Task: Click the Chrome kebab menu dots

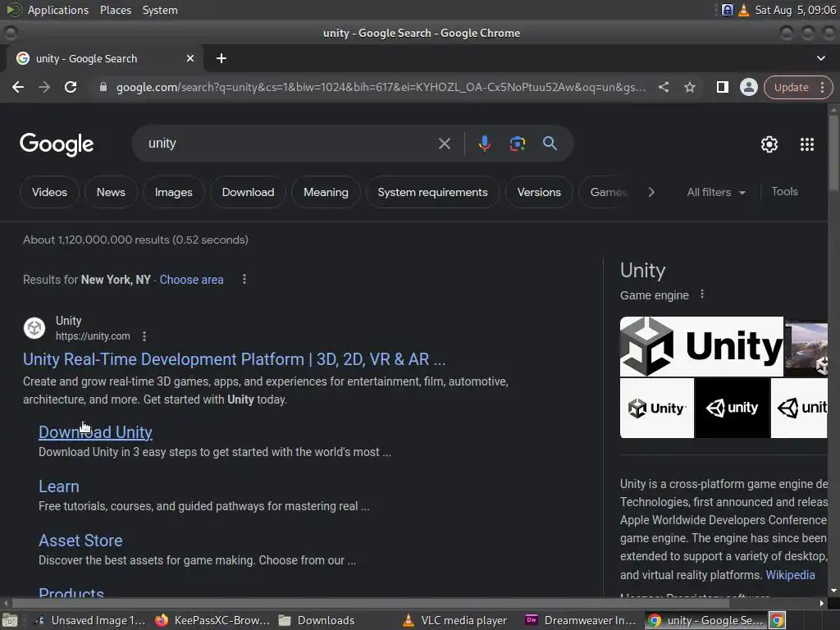Action: 822,87
